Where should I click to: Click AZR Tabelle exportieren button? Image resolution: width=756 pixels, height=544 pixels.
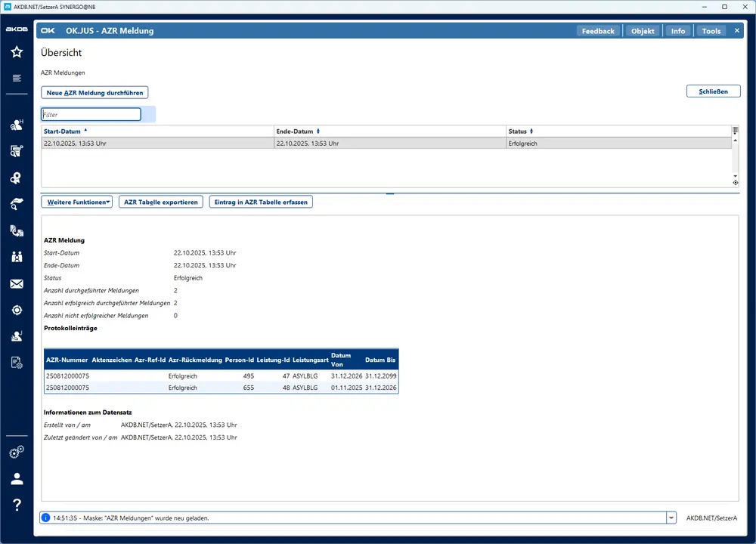161,202
